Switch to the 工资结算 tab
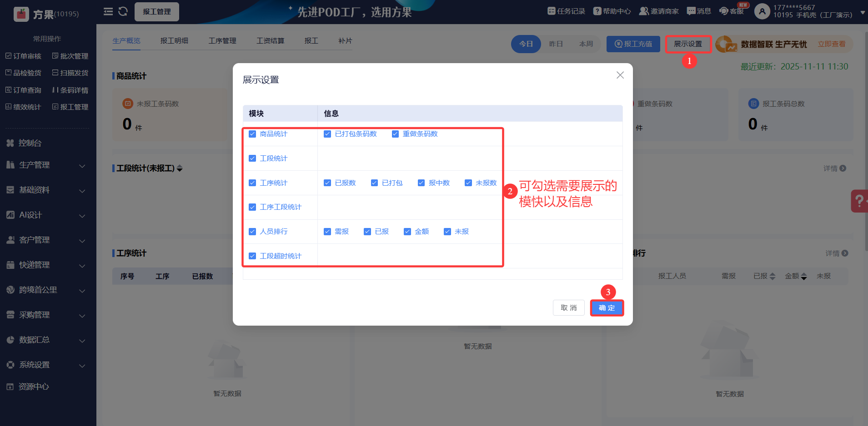 tap(271, 41)
